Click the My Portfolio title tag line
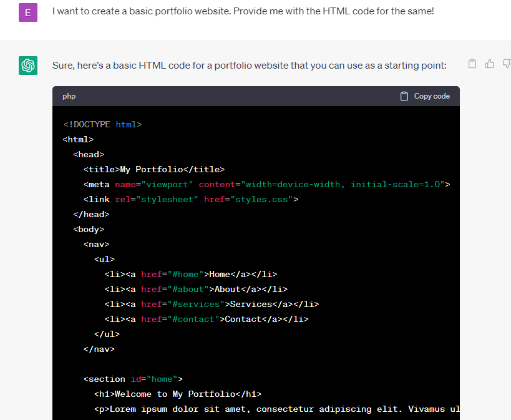The width and height of the screenshot is (511, 420). (x=153, y=169)
